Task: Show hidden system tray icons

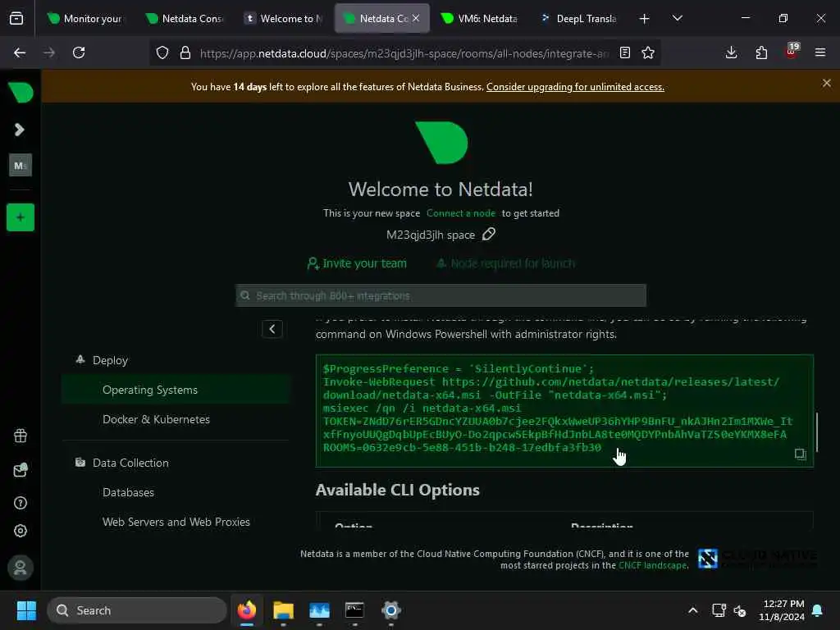Action: 692,610
